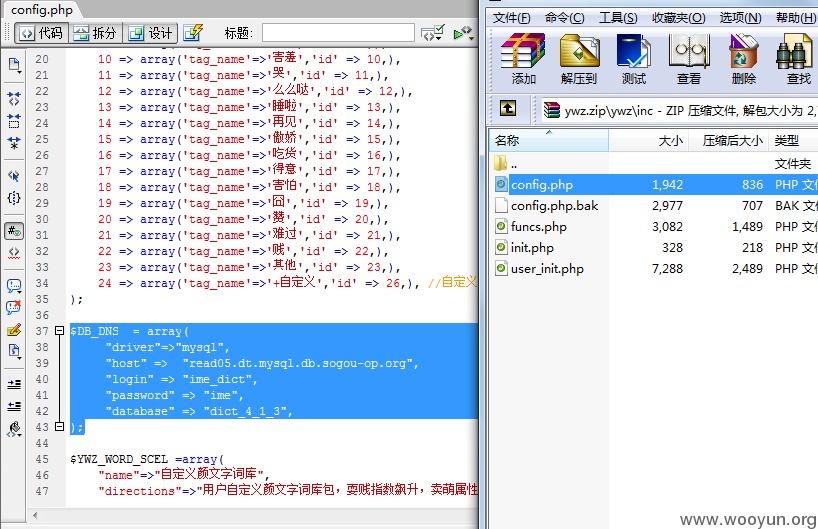Viewport: 818px width, 529px height.
Task: Click the select parent tag icon
Action: pos(14,176)
